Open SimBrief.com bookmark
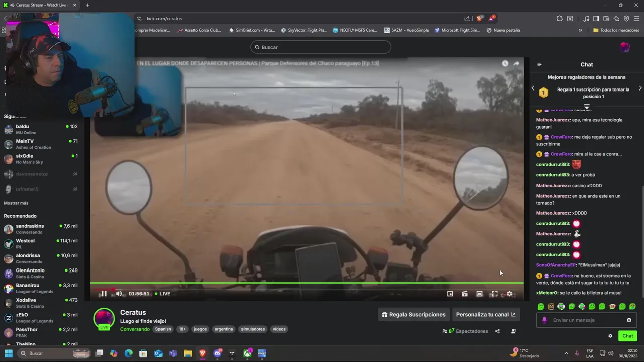This screenshot has width=644, height=362. (252, 30)
